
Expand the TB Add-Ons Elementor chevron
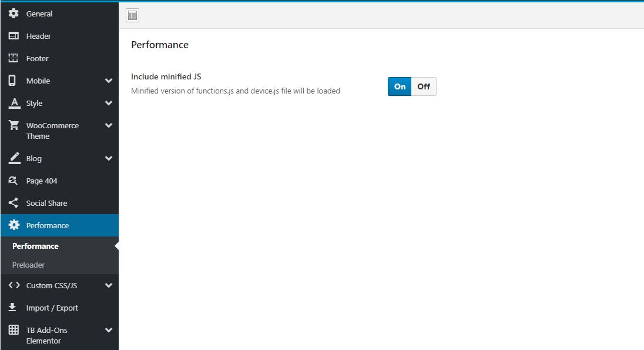tap(109, 330)
